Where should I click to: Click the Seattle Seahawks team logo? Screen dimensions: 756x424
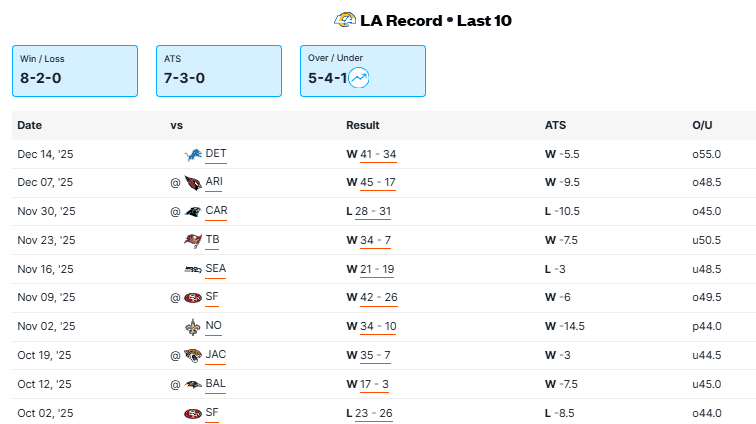[x=193, y=269]
